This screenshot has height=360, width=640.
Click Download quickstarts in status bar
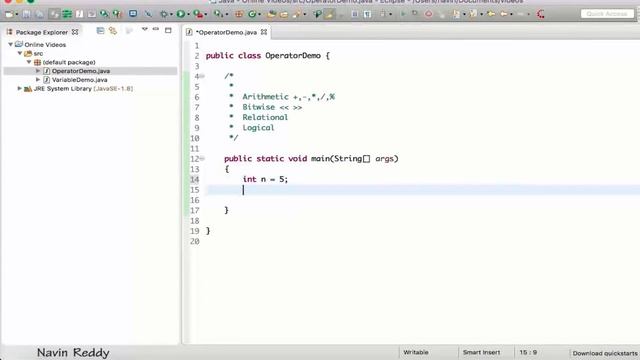pos(605,353)
